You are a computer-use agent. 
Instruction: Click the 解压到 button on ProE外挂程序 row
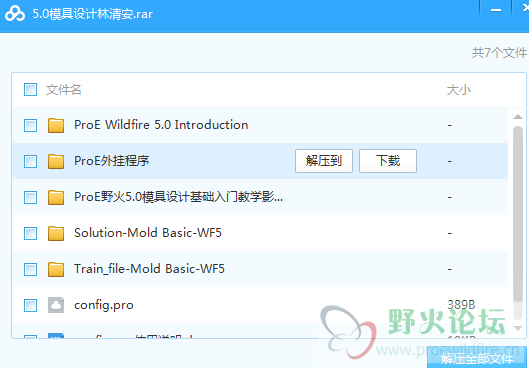point(324,161)
